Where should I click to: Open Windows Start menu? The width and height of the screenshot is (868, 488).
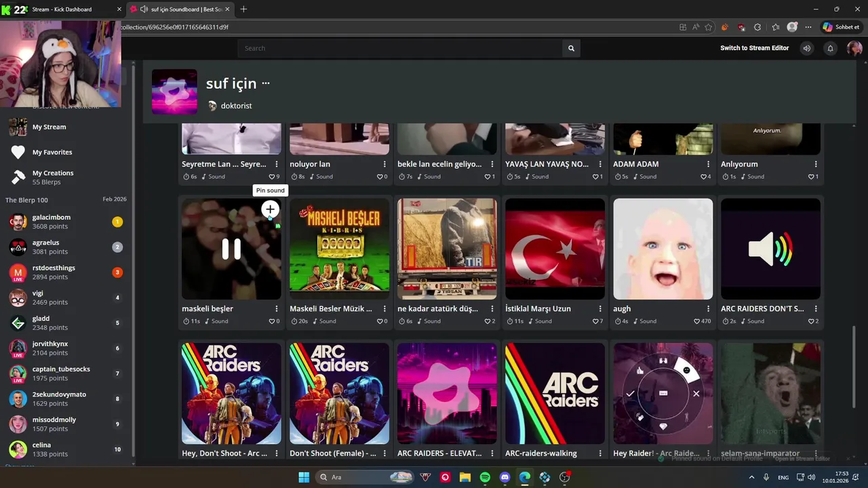304,477
